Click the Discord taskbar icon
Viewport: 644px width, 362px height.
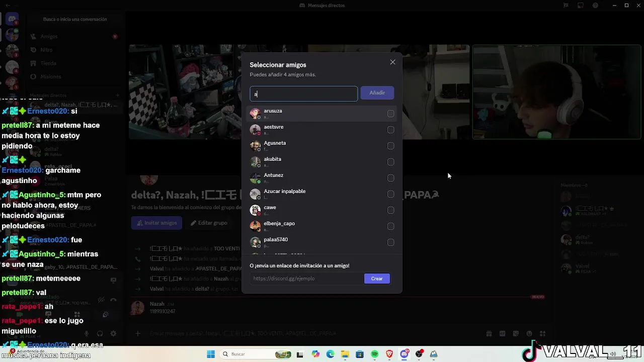(405, 354)
